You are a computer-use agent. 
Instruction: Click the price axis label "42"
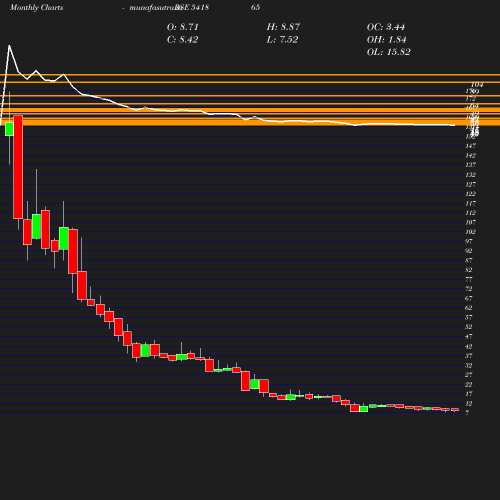(x=469, y=346)
